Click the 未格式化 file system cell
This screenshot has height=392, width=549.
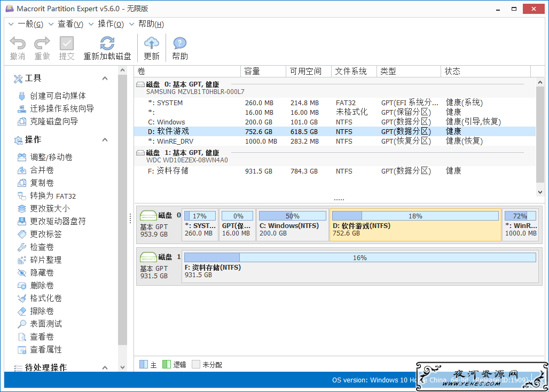click(351, 112)
